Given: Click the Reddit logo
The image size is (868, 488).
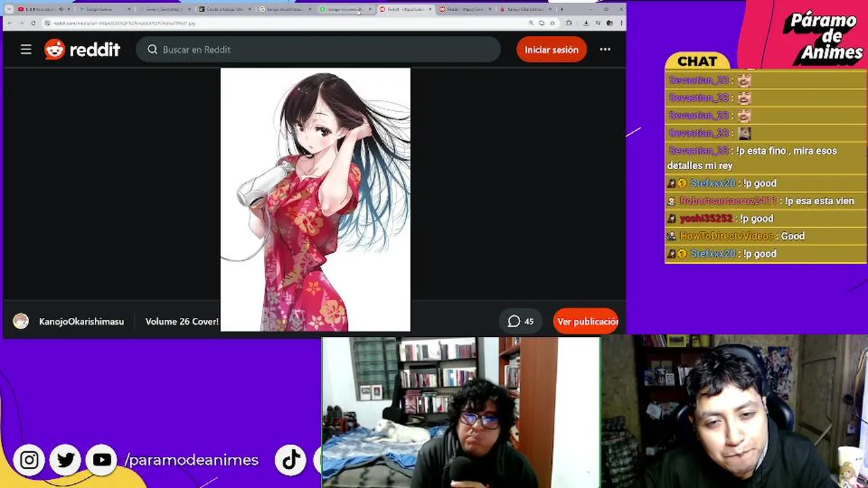Looking at the screenshot, I should point(82,49).
